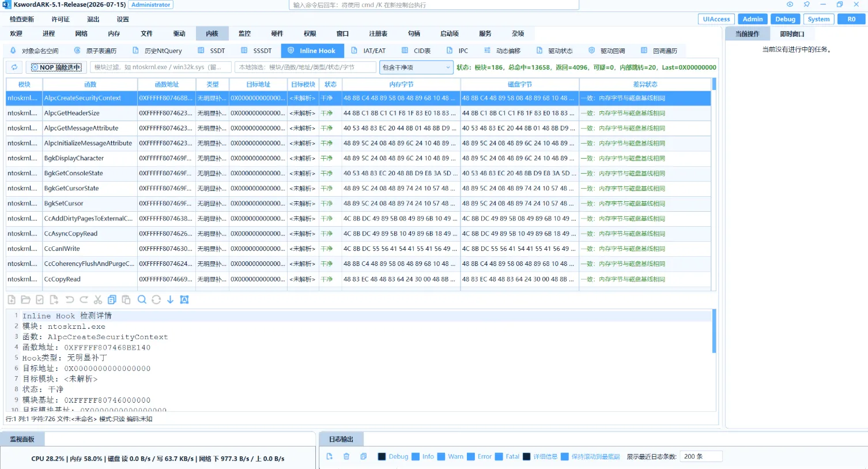Paste with the clipboard icon
Viewport: 868px width, 469px height.
126,299
